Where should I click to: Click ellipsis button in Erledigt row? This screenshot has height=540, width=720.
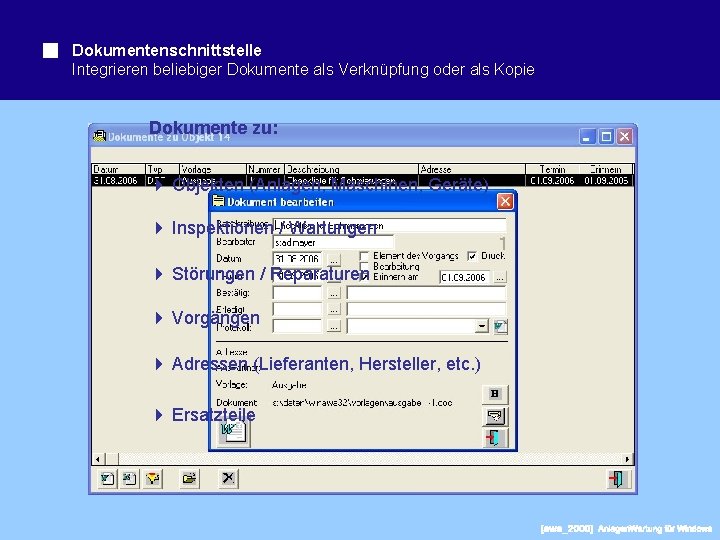[x=334, y=310]
